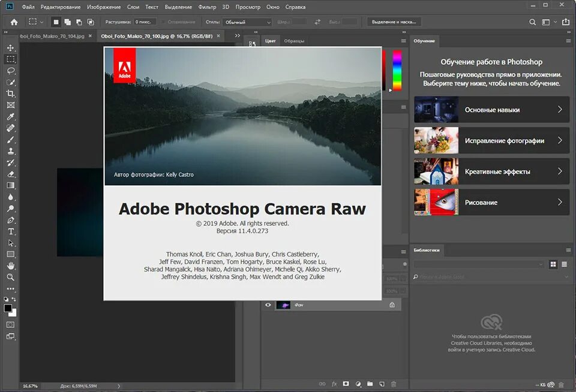Choose Add to selection mode

pos(68,22)
